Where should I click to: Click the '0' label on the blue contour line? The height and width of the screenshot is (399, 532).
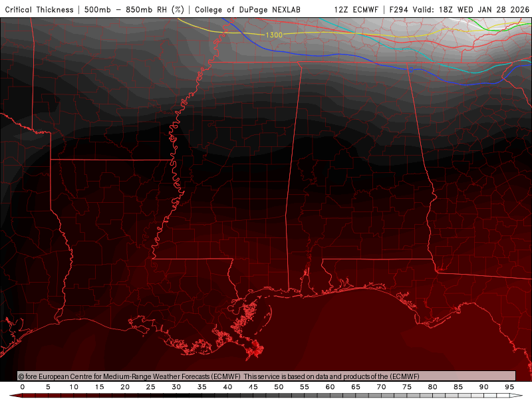point(411,70)
